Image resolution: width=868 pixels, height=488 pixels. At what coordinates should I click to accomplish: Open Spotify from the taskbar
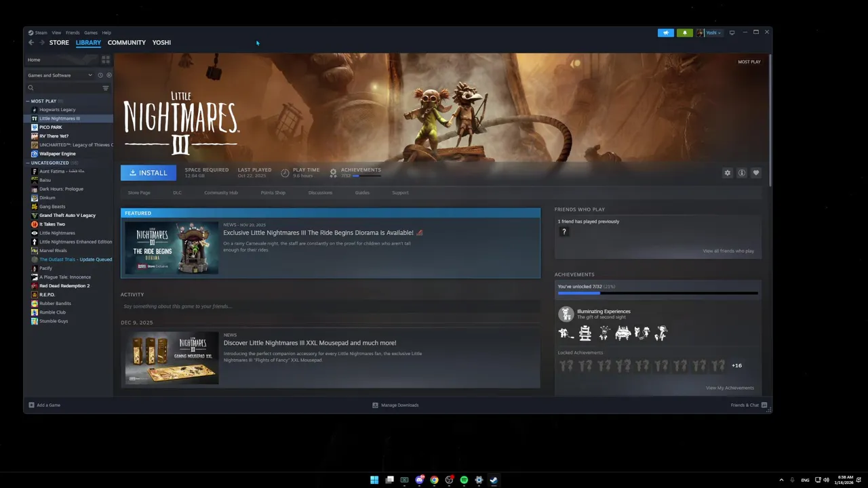coord(464,480)
